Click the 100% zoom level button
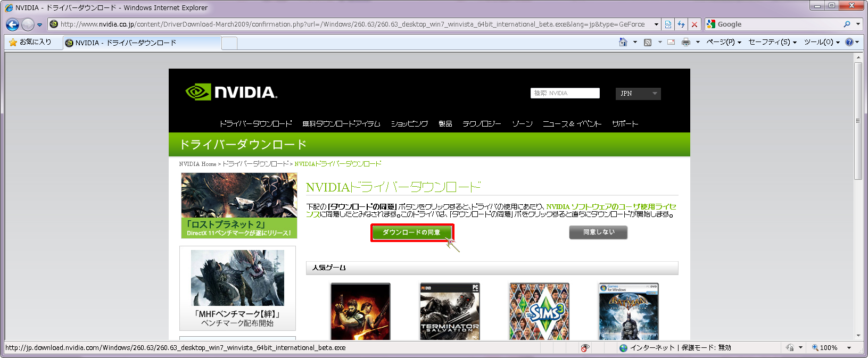The height and width of the screenshot is (358, 868). click(x=824, y=348)
